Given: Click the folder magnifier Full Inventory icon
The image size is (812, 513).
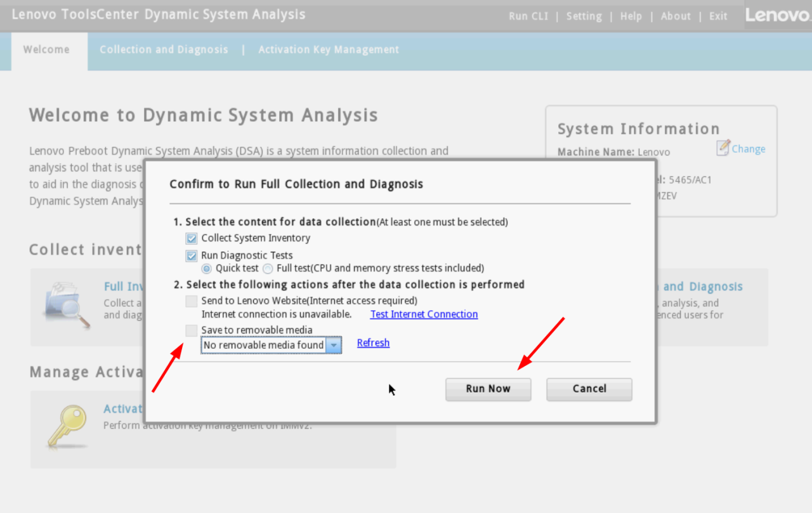Looking at the screenshot, I should 67,305.
